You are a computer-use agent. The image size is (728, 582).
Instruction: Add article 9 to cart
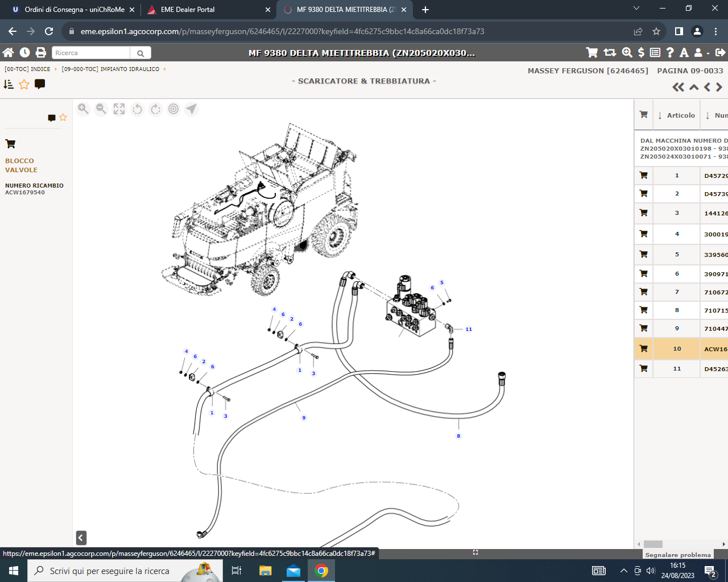643,328
